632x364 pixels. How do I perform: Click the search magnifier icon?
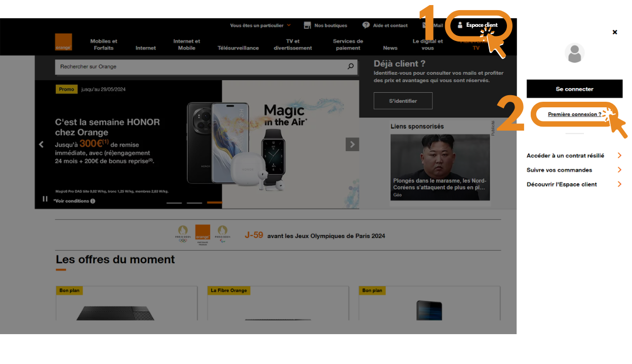(x=350, y=66)
